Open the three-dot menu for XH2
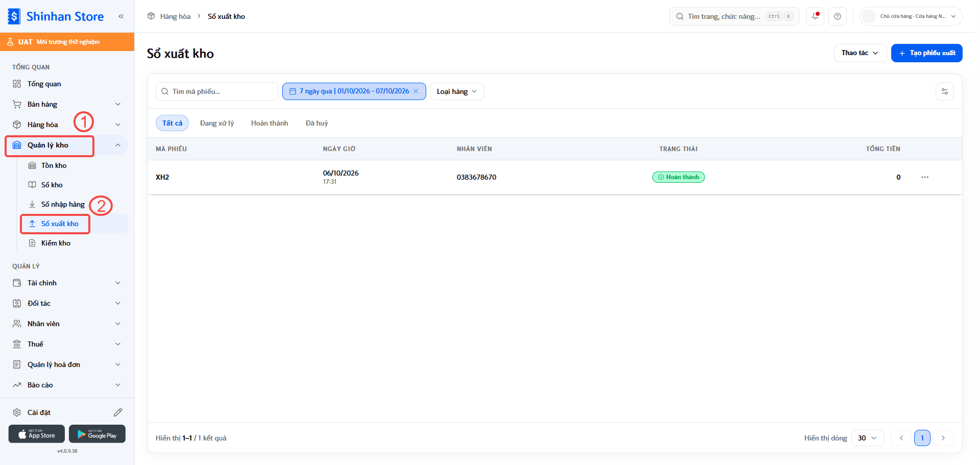Screen dimensions: 980x465 (x=925, y=177)
